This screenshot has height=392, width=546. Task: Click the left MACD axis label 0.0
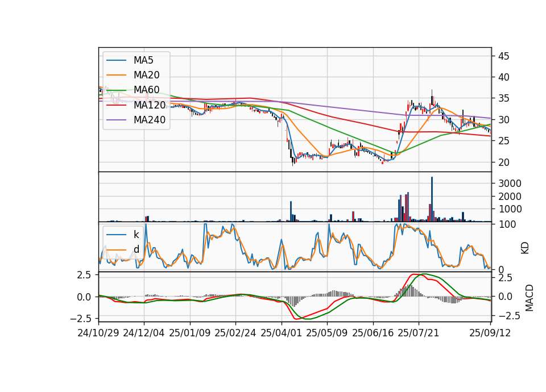[x=84, y=297]
